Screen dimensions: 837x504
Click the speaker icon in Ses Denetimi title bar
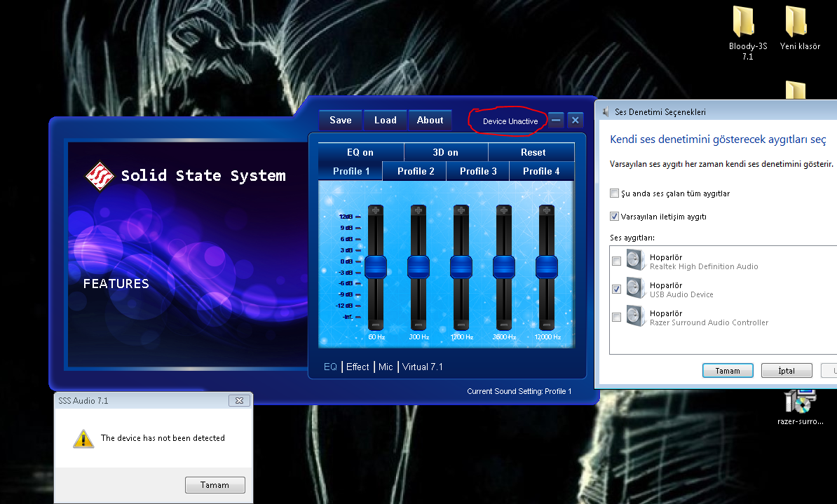(x=606, y=111)
